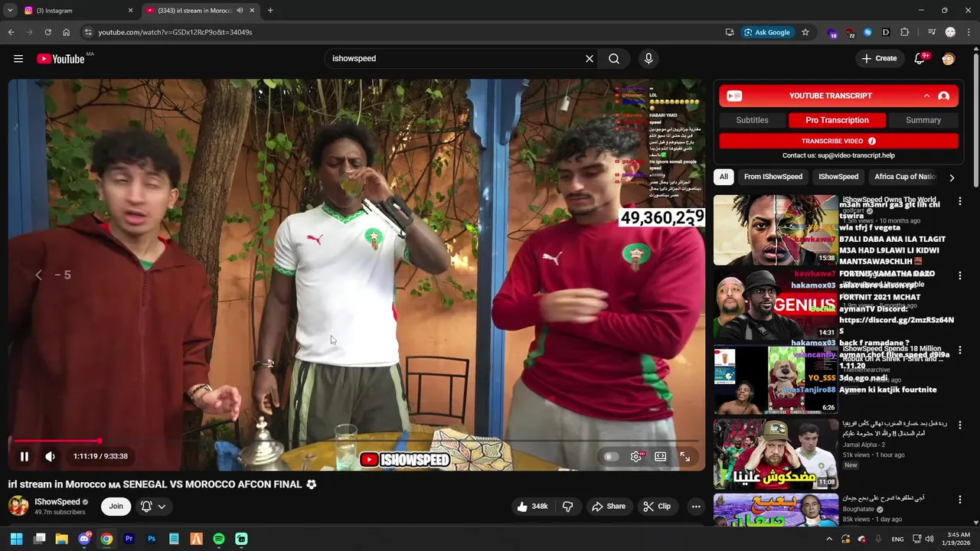
Task: Collapse the YouTube Transcript panel chevron
Action: point(926,96)
